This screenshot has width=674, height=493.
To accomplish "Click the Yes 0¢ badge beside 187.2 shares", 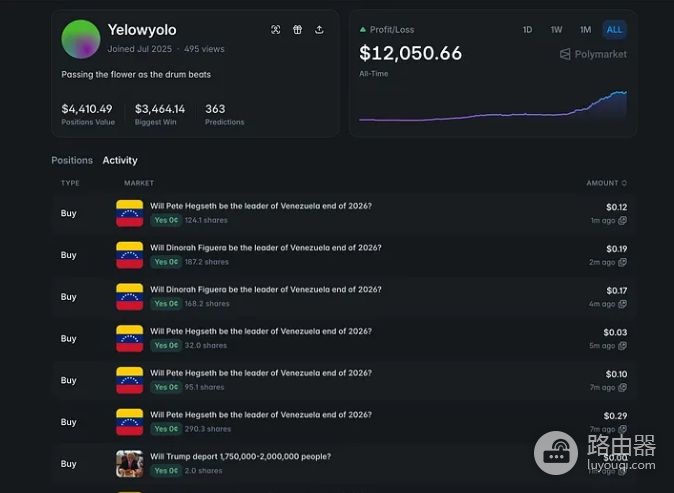I will [x=166, y=262].
